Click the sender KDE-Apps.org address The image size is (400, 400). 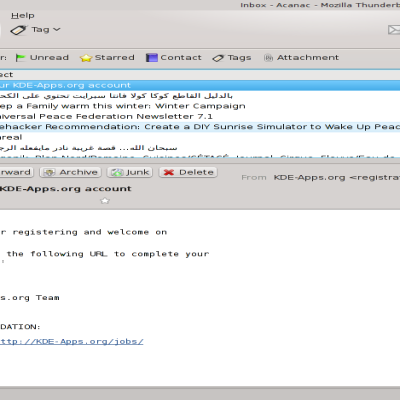(337, 178)
